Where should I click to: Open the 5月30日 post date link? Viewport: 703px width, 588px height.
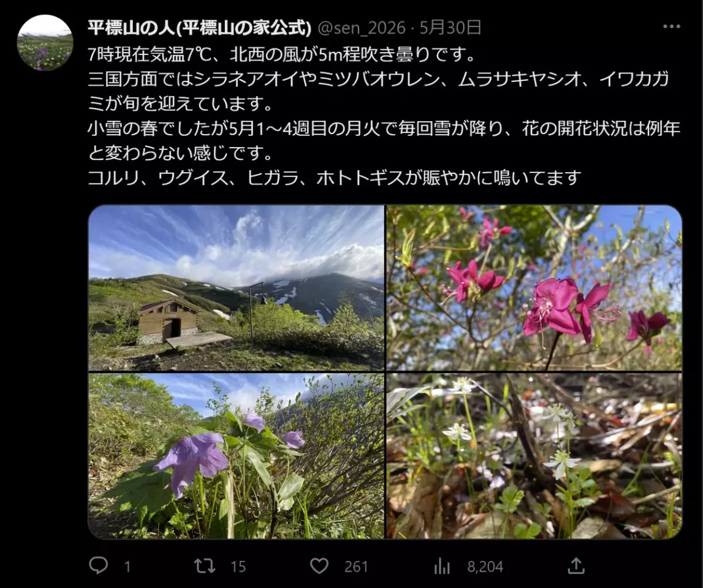pyautogui.click(x=450, y=28)
